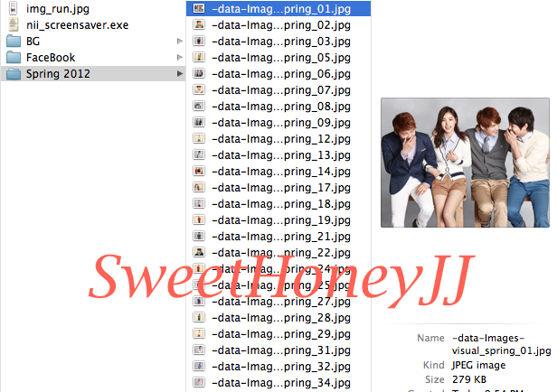
Task: Click thumbnail icon of spring_01.jpg
Action: pyautogui.click(x=199, y=8)
